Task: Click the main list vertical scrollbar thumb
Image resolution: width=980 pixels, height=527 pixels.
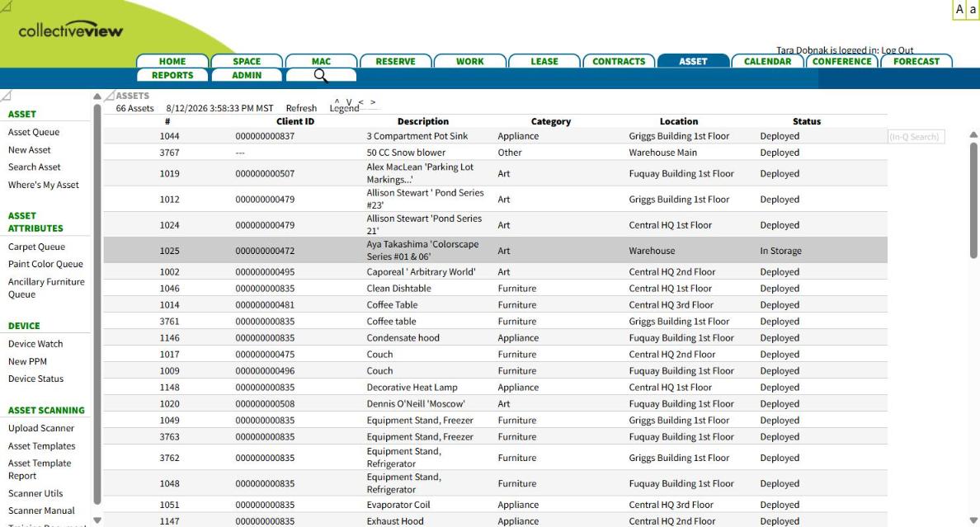Action: coord(973,200)
